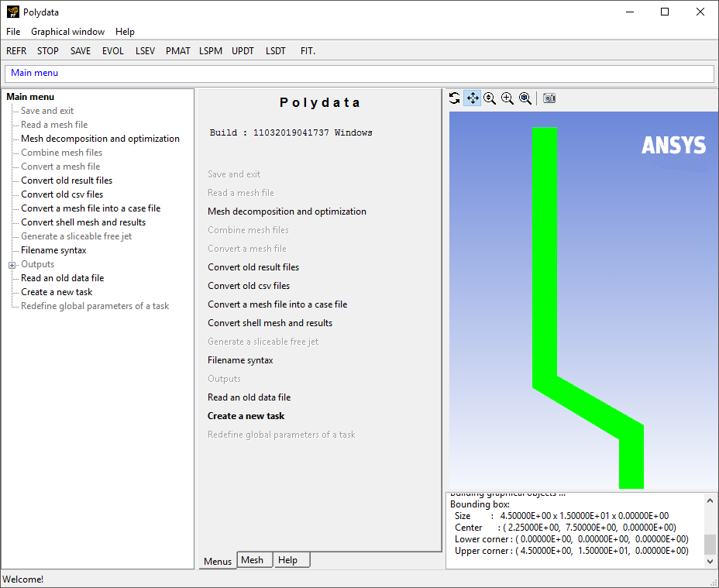The image size is (719, 588).
Task: Switch to the Help tab
Action: (291, 560)
